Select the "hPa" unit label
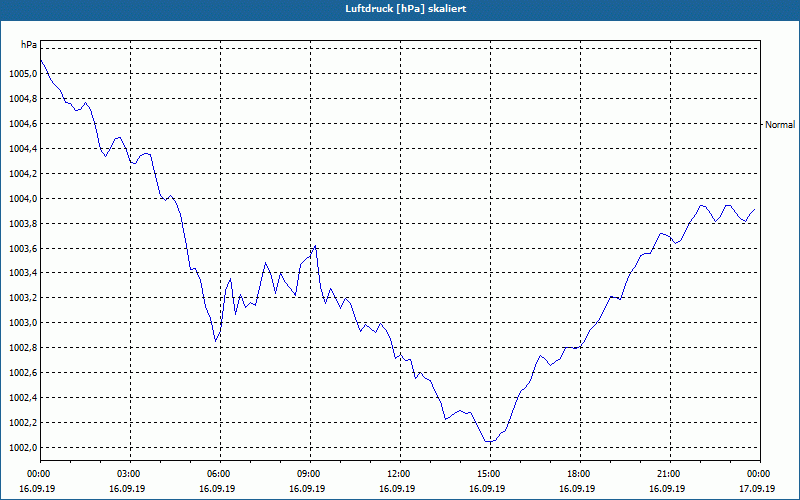The height and width of the screenshot is (500, 800). coord(29,45)
